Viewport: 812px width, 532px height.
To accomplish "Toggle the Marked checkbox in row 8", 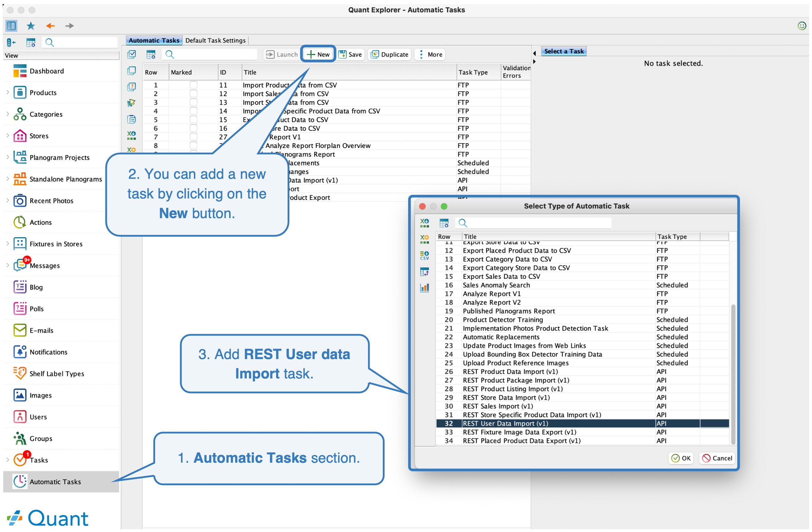I will point(193,145).
